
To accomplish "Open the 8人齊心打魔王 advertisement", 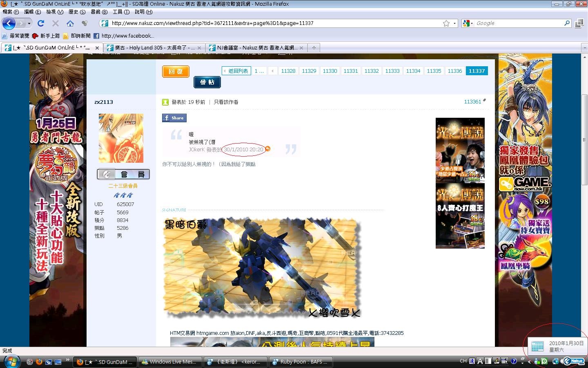I will pos(460,216).
